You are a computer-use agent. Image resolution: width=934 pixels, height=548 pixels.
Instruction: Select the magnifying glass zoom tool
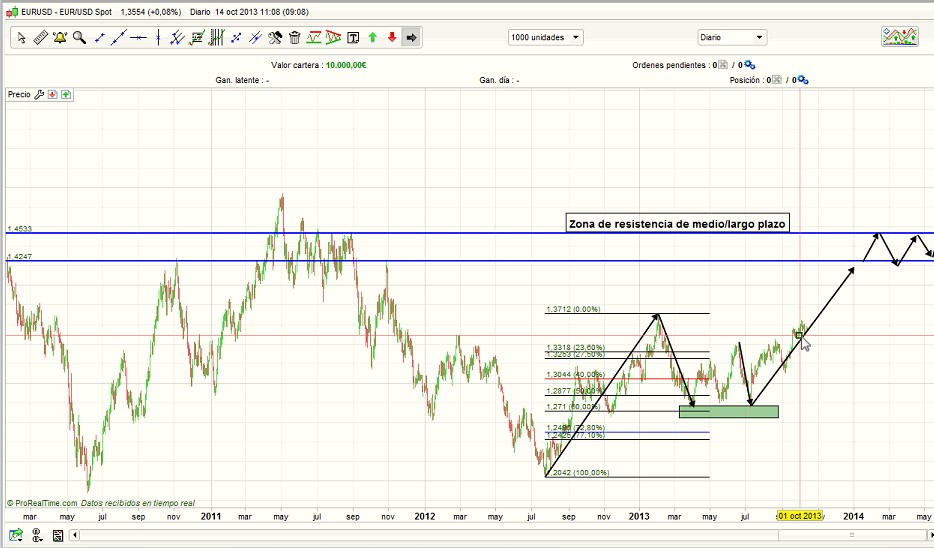79,38
